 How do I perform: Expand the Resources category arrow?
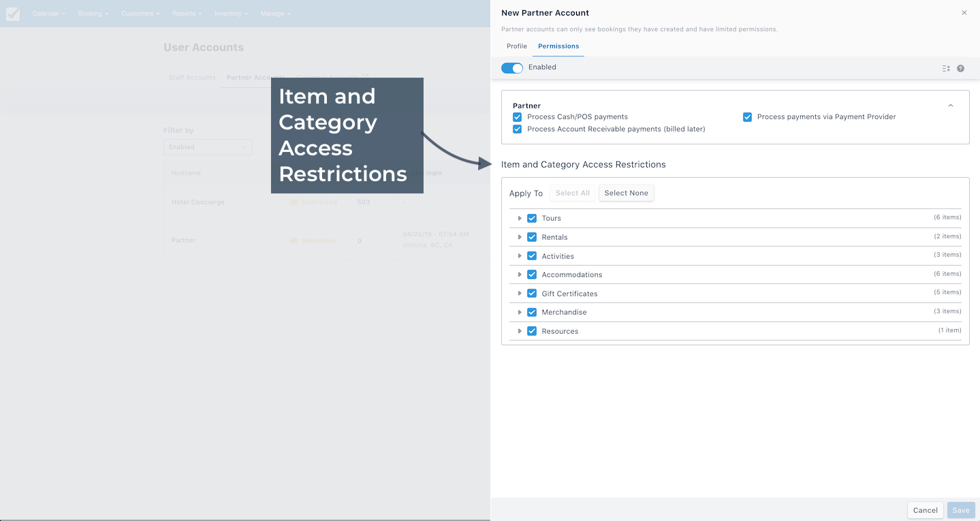click(519, 331)
